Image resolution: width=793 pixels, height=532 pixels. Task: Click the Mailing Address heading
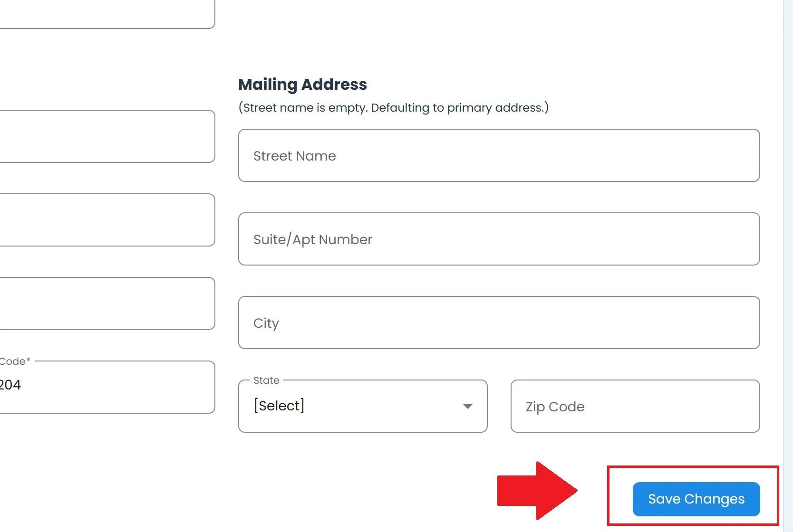pyautogui.click(x=302, y=84)
